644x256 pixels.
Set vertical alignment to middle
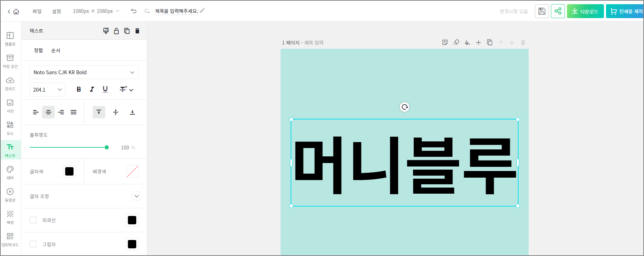tap(116, 112)
